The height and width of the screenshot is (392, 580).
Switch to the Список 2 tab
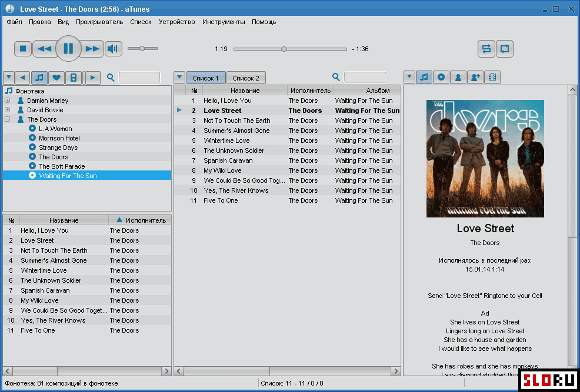(x=246, y=78)
